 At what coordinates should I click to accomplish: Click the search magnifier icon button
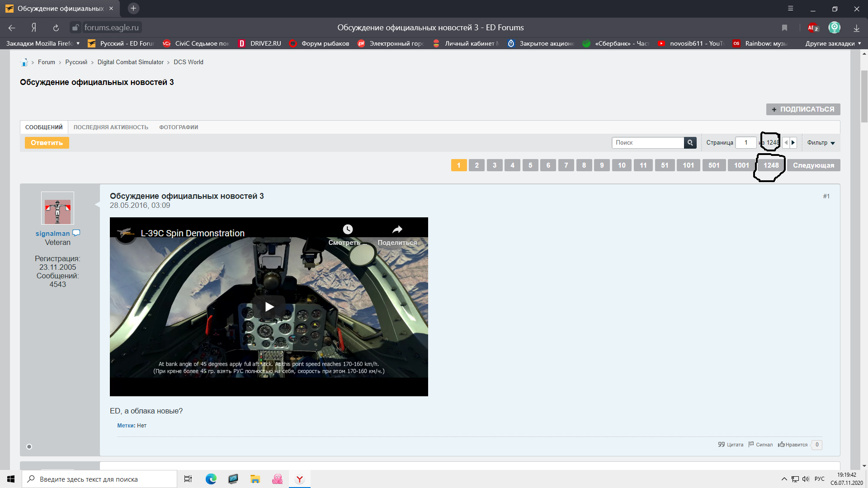coord(690,143)
